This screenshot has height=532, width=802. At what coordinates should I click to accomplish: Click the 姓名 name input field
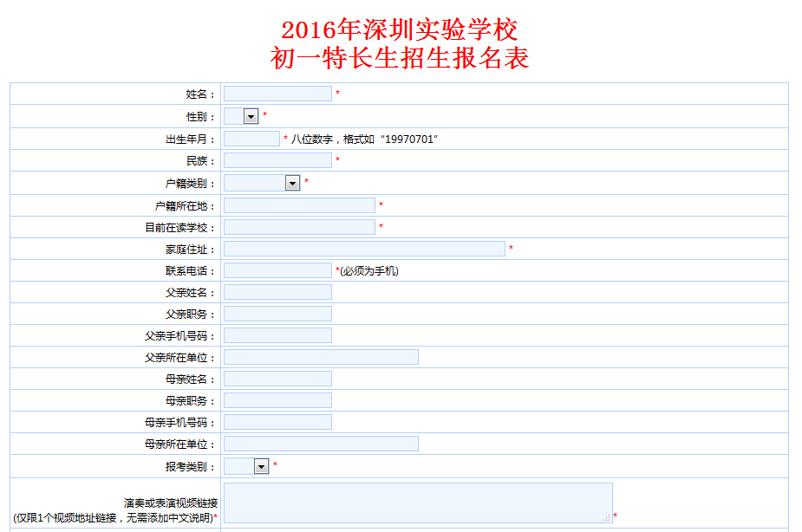pyautogui.click(x=277, y=94)
